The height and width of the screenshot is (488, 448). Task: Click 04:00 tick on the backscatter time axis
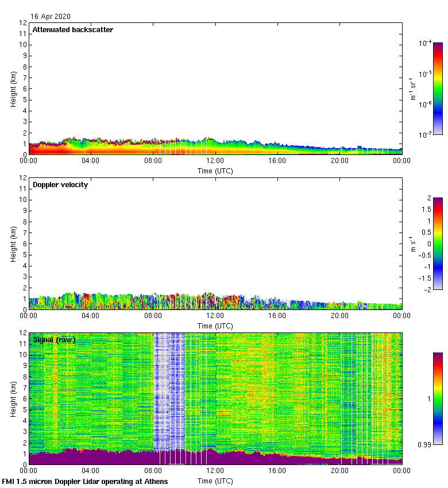click(x=91, y=161)
